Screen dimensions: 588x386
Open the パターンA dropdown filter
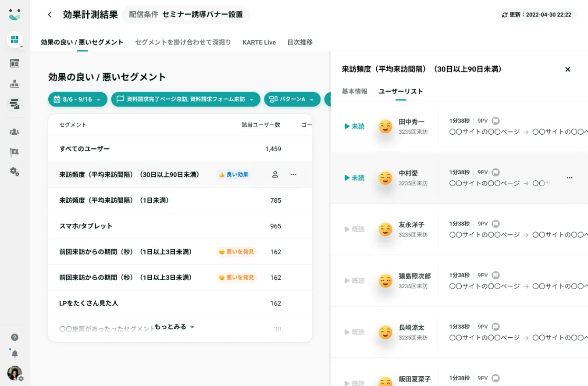(x=292, y=99)
